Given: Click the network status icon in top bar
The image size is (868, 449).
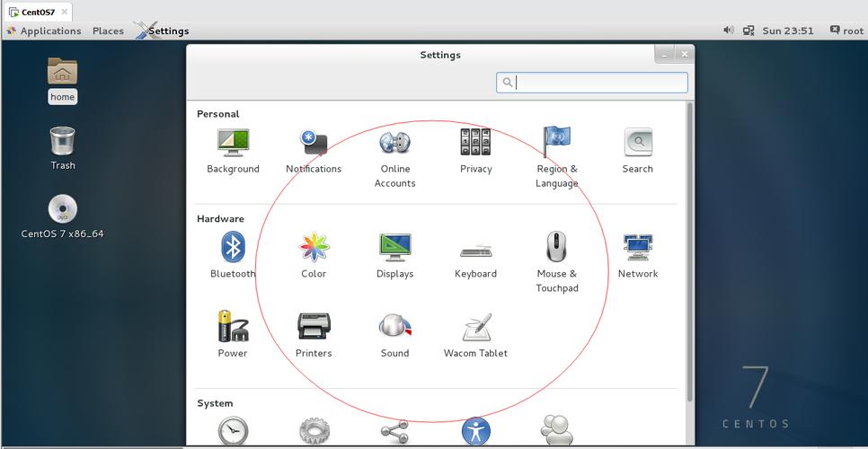Looking at the screenshot, I should click(748, 31).
